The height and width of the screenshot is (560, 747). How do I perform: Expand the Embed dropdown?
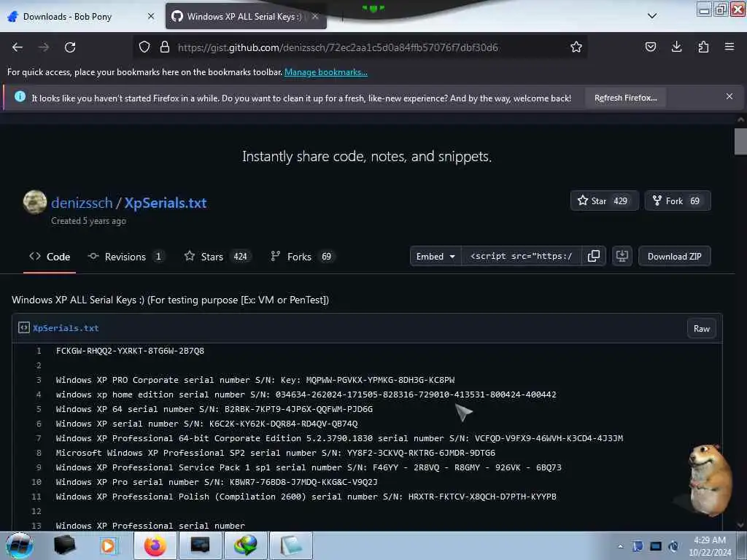click(x=436, y=256)
